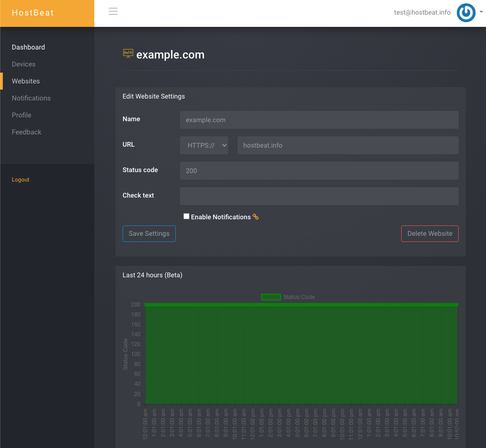
Task: Toggle the hamburger sidebar menu icon
Action: (113, 11)
